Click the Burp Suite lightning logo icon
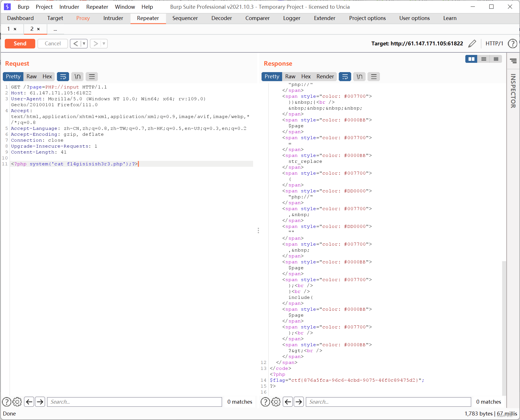Screen dimensions: 520x420 click(7, 6)
